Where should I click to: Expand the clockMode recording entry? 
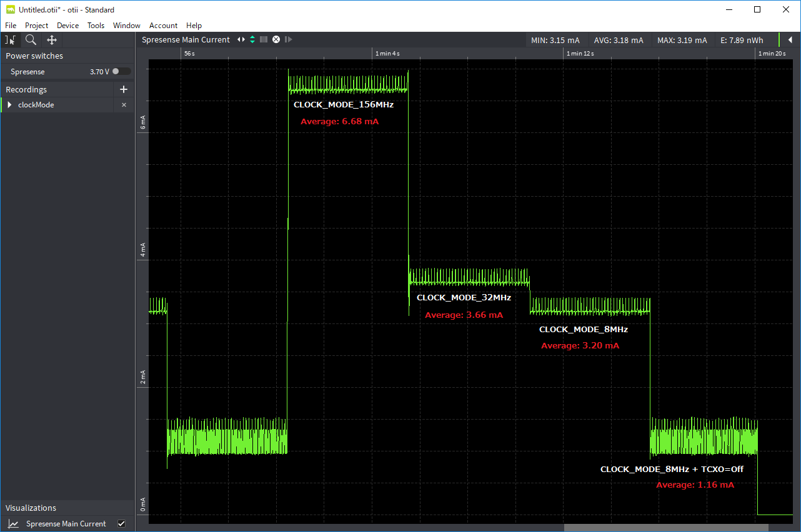[x=9, y=105]
